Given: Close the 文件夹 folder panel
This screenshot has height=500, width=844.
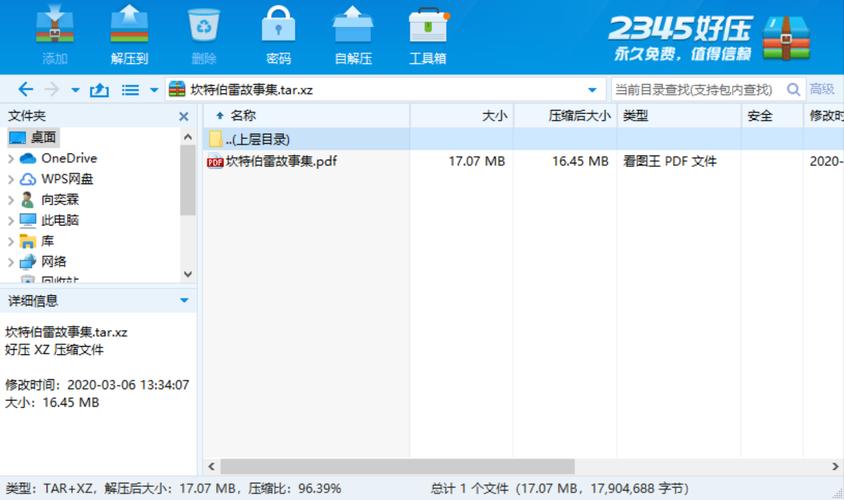Looking at the screenshot, I should 184,116.
